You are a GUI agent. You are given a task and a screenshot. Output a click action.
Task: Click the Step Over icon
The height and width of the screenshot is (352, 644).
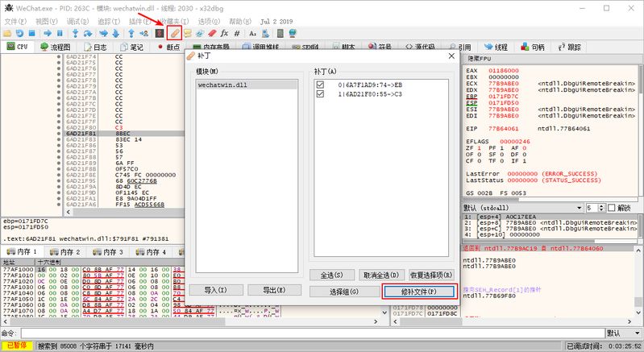coord(88,33)
